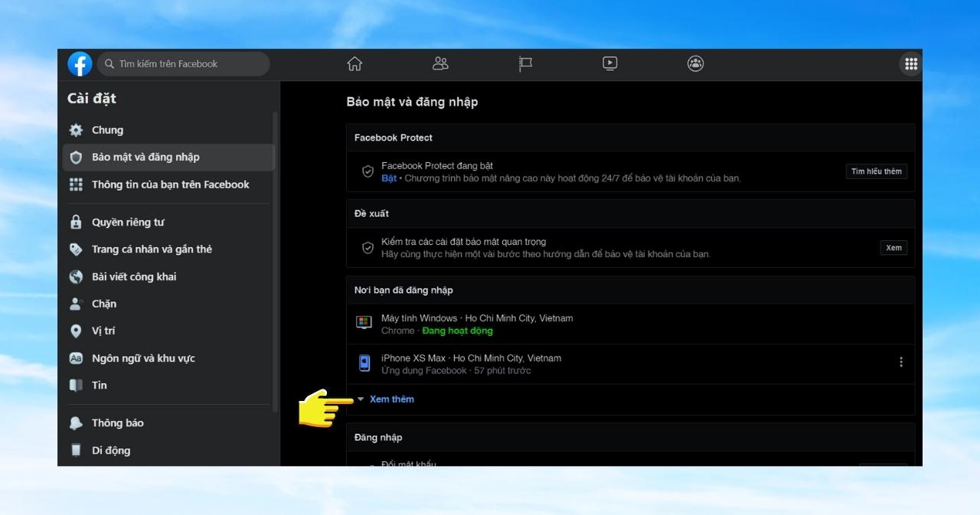
Task: Open the Tin settings
Action: coord(168,386)
